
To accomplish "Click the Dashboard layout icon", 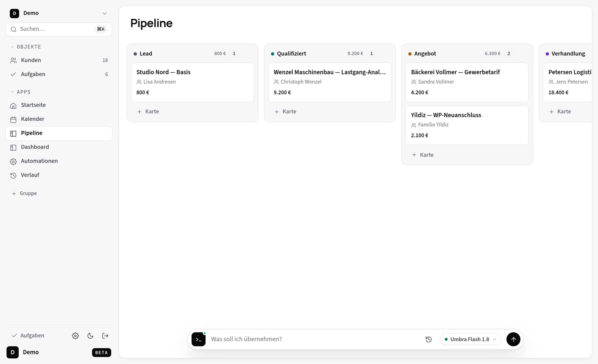I will [x=13, y=148].
